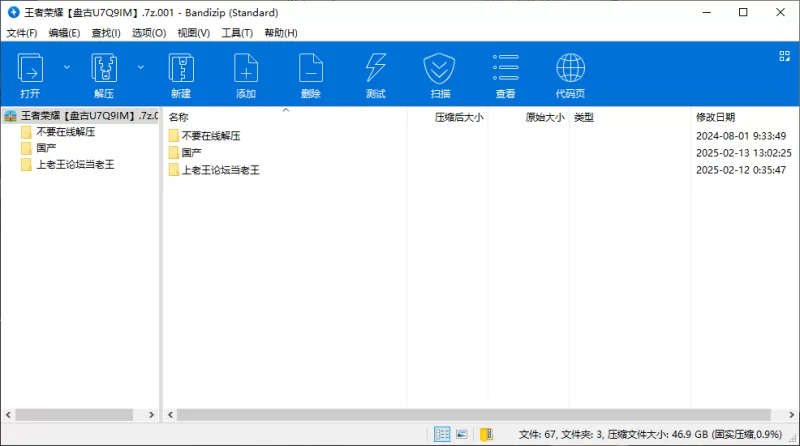
Task: Click the right arrow of the tree pane scrollbar
Action: [152, 415]
